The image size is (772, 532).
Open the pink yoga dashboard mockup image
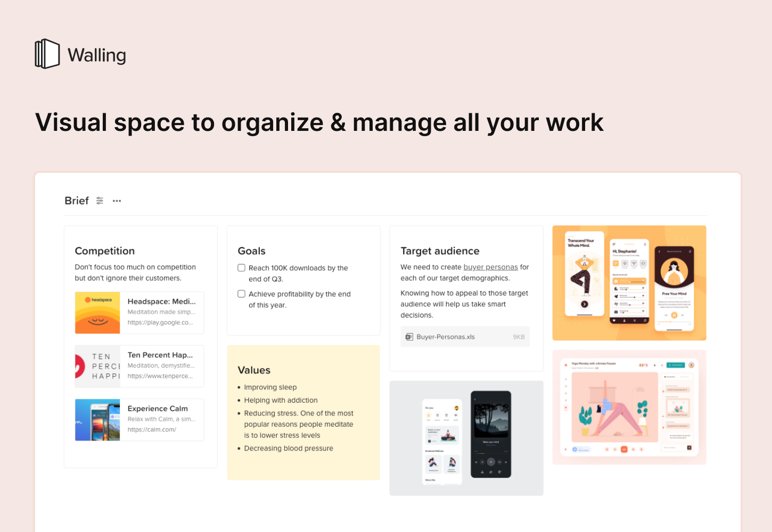[629, 407]
